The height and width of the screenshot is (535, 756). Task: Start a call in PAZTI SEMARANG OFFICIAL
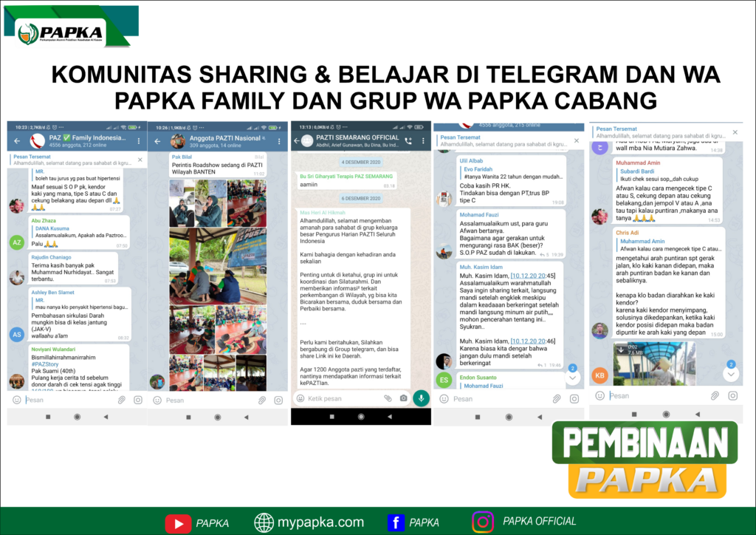coord(409,141)
